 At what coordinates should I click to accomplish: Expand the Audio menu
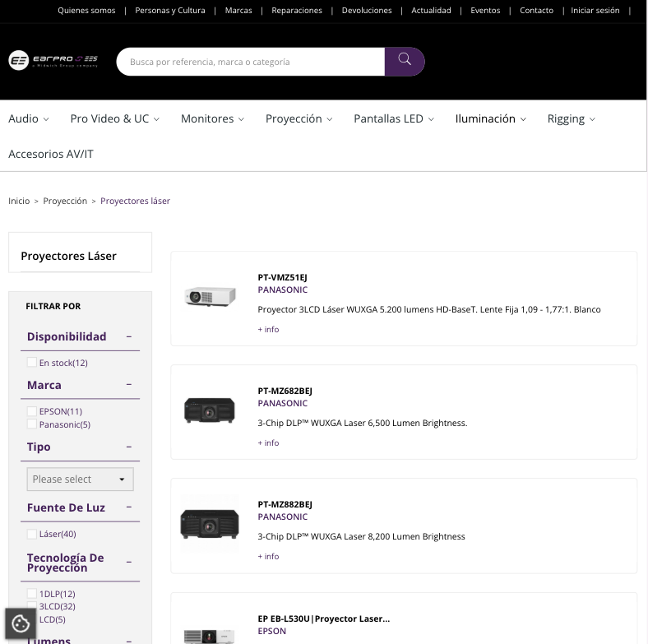(29, 118)
